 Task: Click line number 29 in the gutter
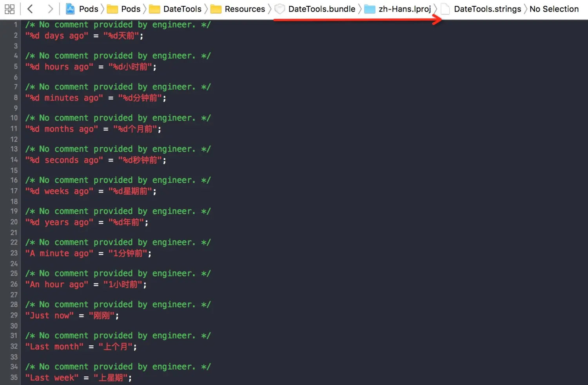[14, 315]
